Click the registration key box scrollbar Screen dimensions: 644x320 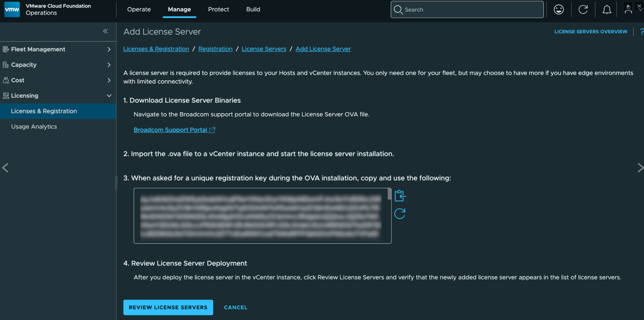389,194
